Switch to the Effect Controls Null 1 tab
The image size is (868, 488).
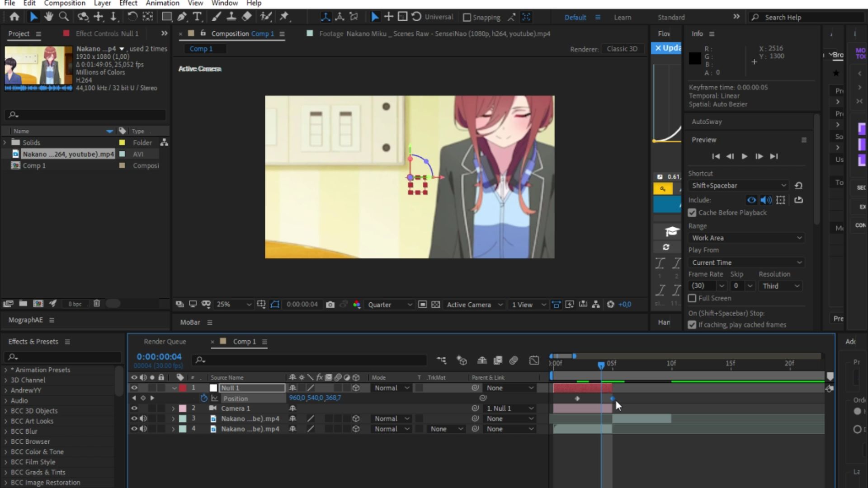[107, 34]
